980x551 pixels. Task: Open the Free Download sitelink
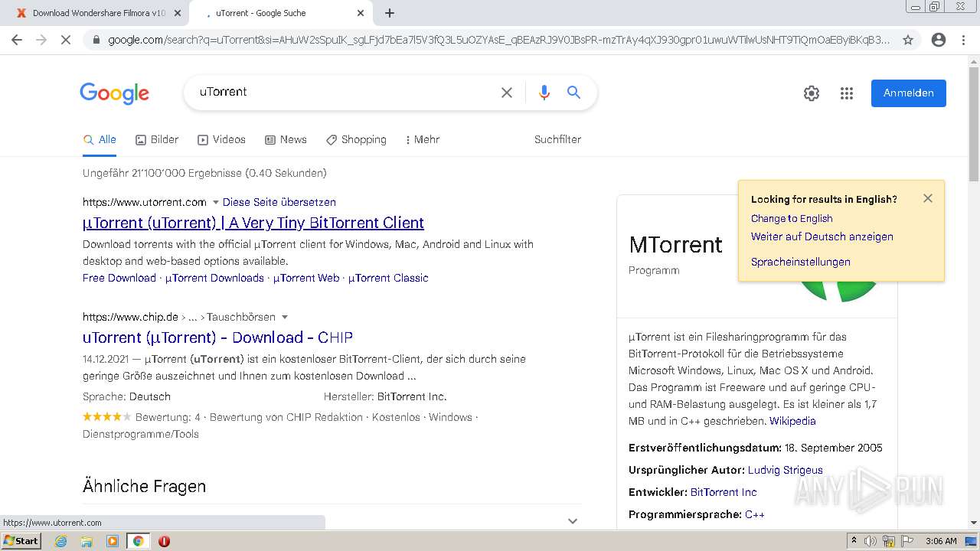[119, 278]
